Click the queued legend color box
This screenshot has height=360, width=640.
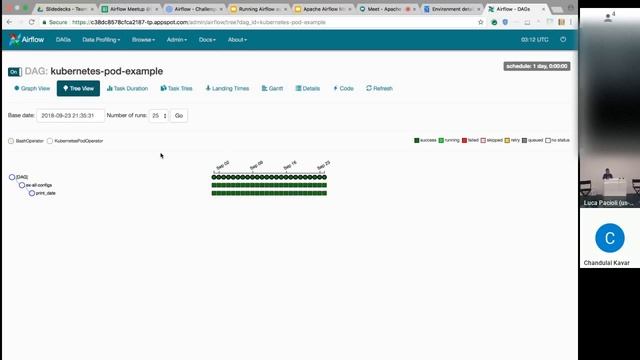click(x=524, y=140)
